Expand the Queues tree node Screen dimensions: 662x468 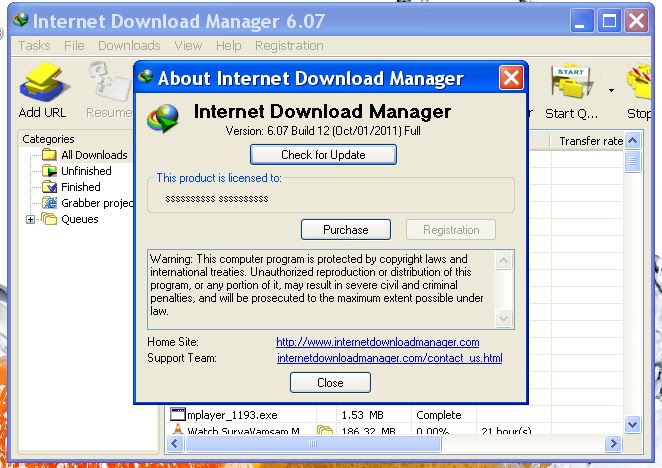[30, 219]
